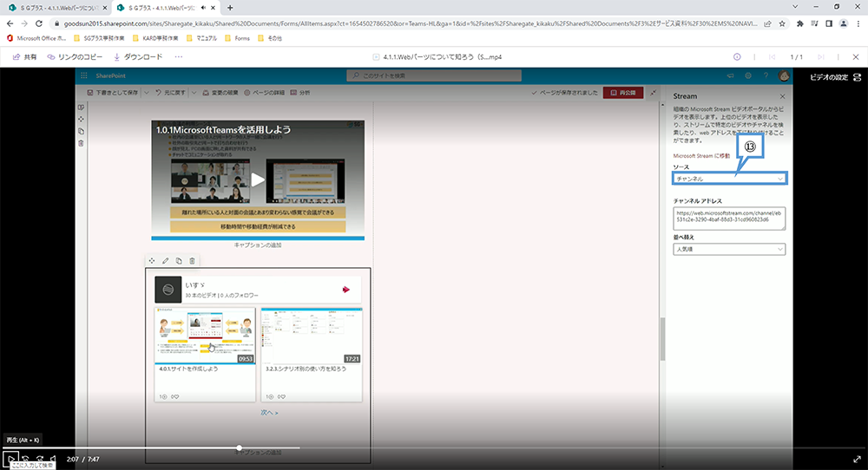Expand the undo dropdown arrow
868x470 pixels.
point(194,92)
